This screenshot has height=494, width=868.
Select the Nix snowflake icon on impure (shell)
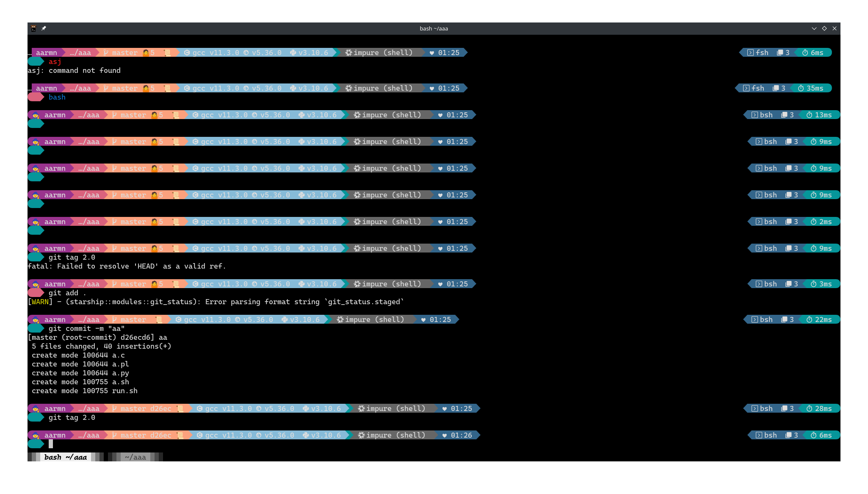click(x=348, y=53)
